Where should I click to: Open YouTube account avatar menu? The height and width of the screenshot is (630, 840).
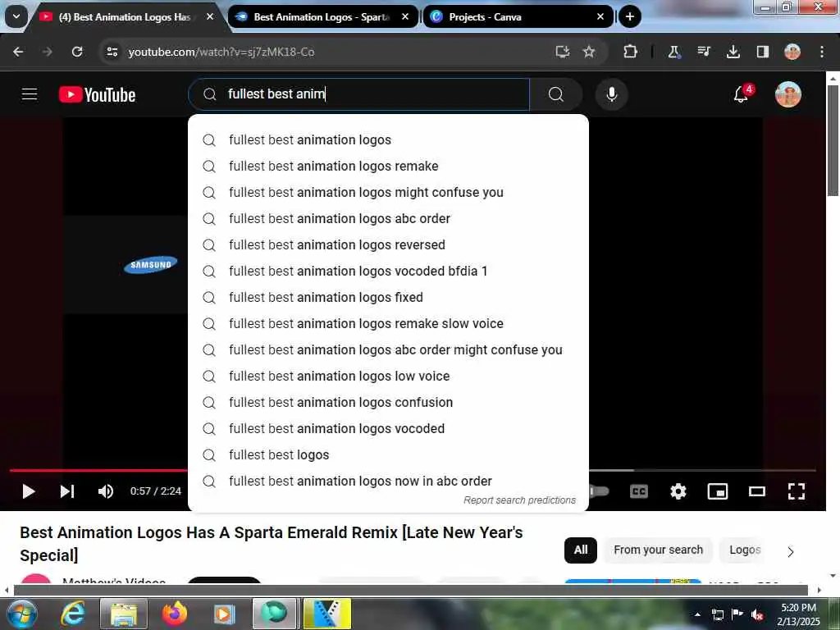click(788, 94)
